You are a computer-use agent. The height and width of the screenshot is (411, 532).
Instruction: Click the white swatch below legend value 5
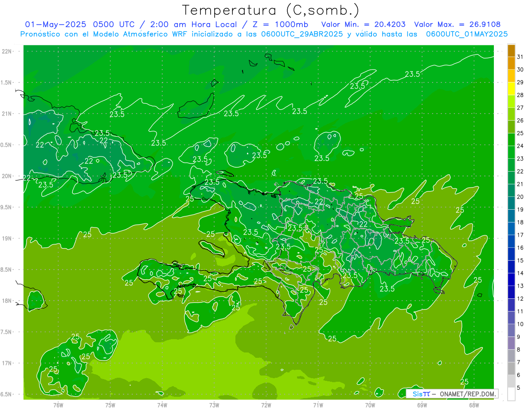click(511, 394)
